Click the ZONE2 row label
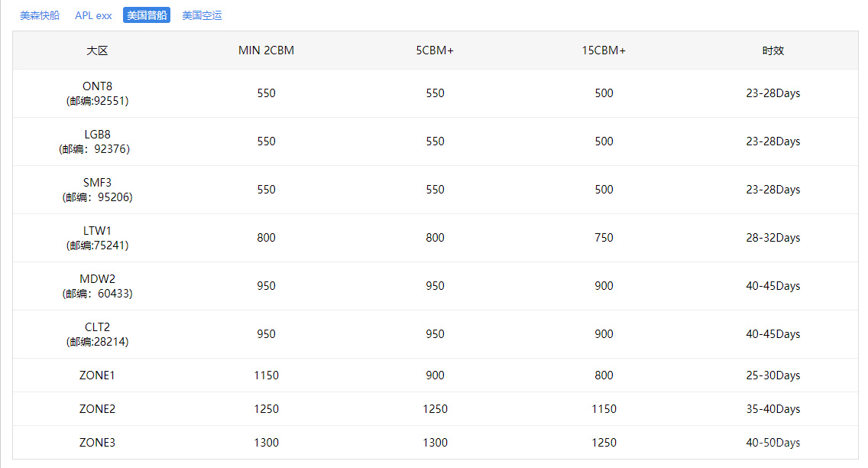Screen dimensions: 868x468 pyautogui.click(x=97, y=409)
